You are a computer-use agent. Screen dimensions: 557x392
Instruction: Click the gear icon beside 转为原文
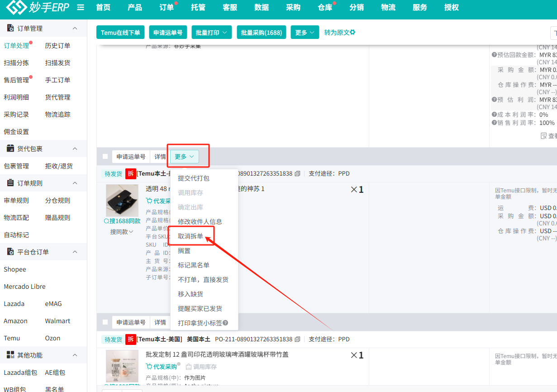[353, 33]
